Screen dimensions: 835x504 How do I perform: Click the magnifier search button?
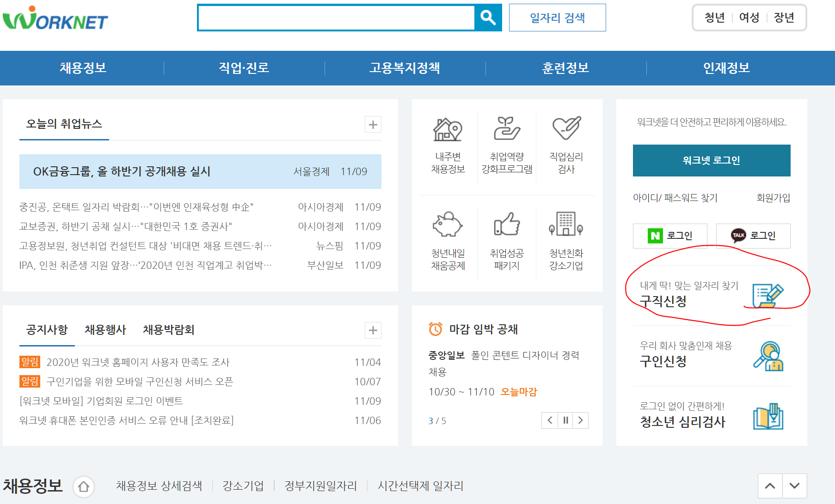[x=488, y=18]
